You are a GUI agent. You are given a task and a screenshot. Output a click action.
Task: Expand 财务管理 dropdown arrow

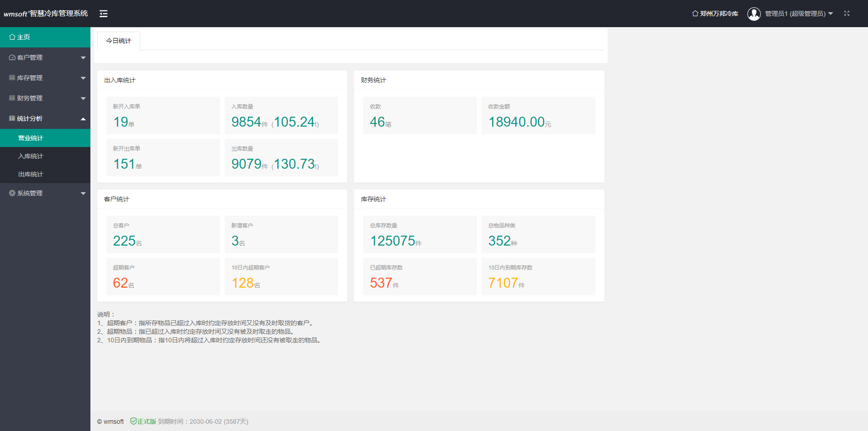tap(83, 99)
